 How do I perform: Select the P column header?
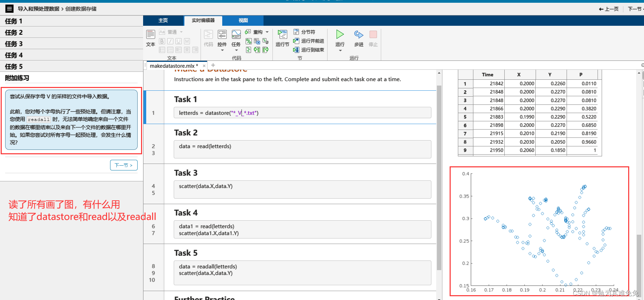tap(582, 75)
